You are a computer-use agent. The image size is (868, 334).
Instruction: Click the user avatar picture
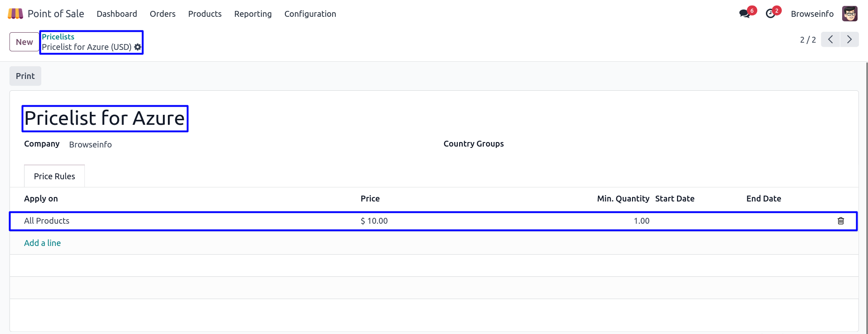[x=849, y=14]
